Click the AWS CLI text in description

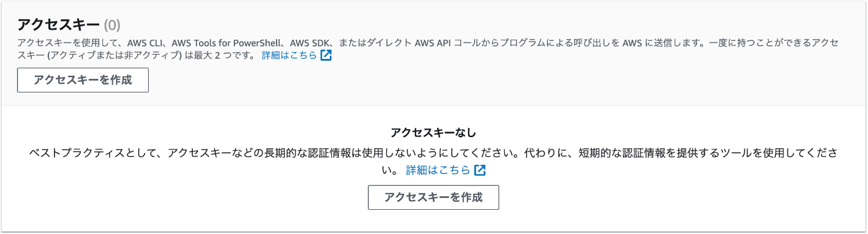click(145, 43)
